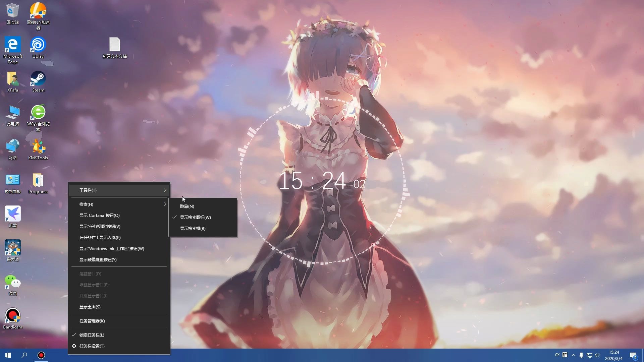The image size is (644, 362).
Task: Toggle 锁定任务栏(L) setting
Action: point(92,335)
